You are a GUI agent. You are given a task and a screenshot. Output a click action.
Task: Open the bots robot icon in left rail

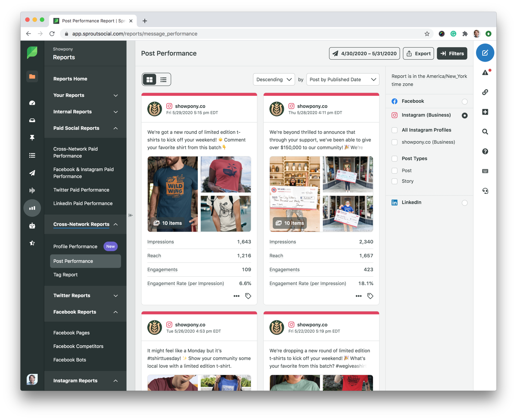32,226
